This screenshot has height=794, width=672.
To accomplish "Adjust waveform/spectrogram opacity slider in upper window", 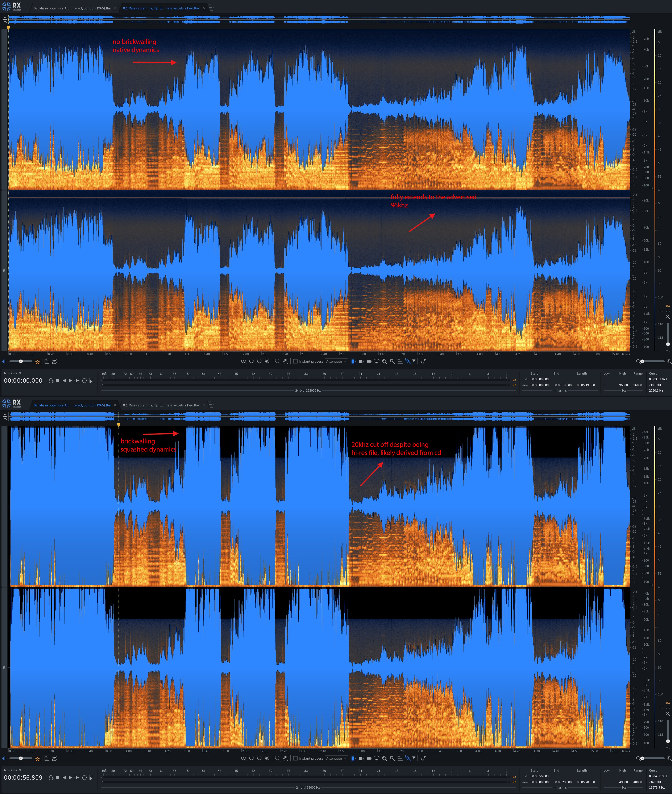I will point(21,361).
